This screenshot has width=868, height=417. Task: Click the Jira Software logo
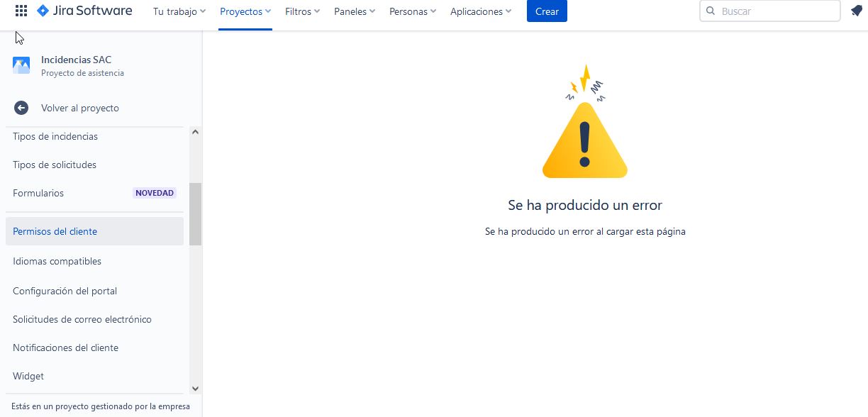(84, 11)
